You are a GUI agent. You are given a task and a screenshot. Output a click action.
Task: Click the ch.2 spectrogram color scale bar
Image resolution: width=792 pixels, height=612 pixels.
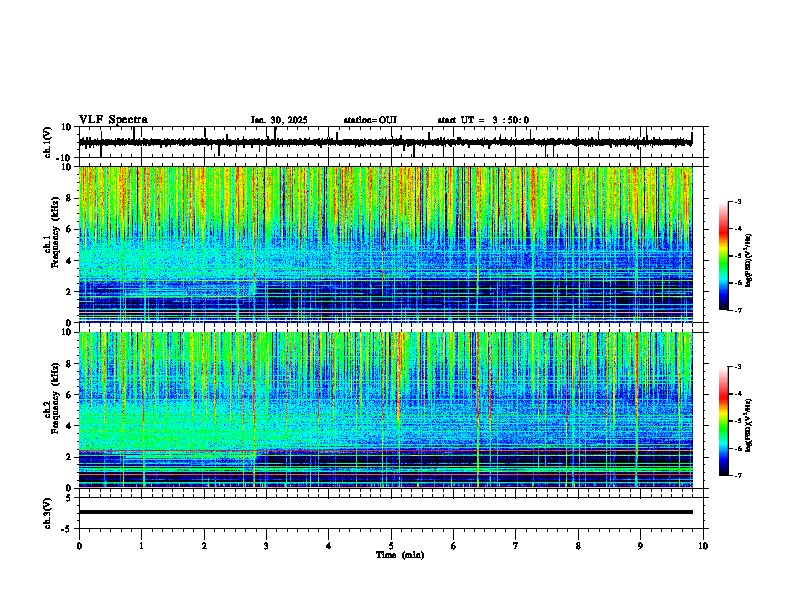pos(723,421)
